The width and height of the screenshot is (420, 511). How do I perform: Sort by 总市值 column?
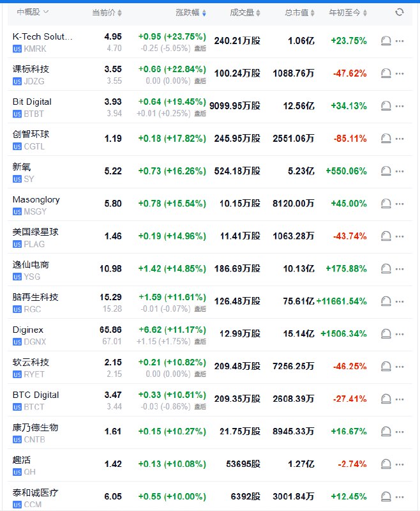(299, 13)
